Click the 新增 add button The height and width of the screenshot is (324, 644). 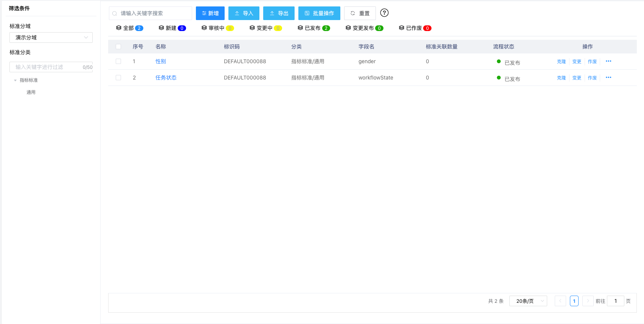210,13
